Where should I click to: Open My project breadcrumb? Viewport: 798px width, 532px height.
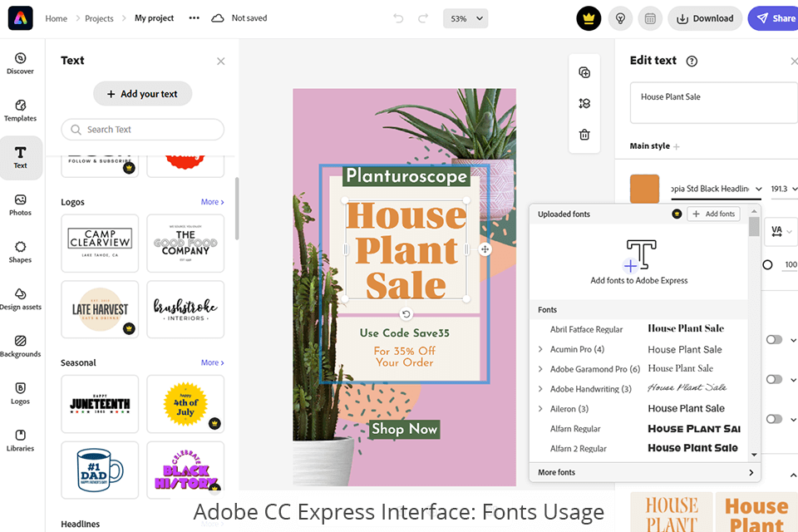click(155, 18)
